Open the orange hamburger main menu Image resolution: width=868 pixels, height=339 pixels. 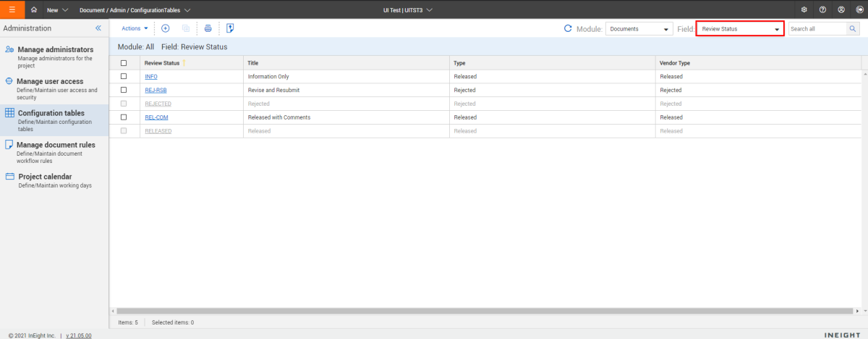pyautogui.click(x=12, y=9)
